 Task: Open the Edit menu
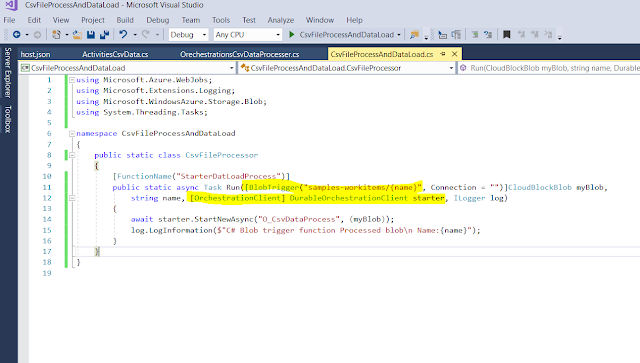(34, 20)
